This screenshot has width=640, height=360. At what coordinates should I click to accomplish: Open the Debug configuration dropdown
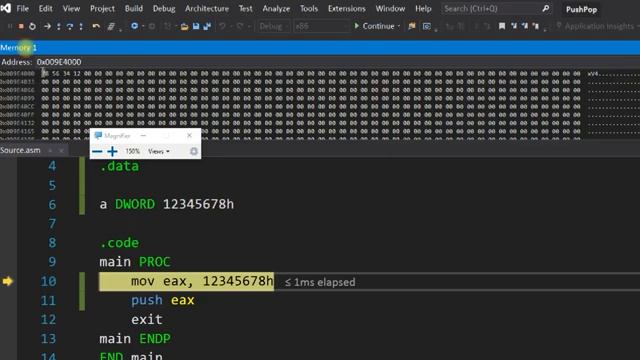pos(273,26)
